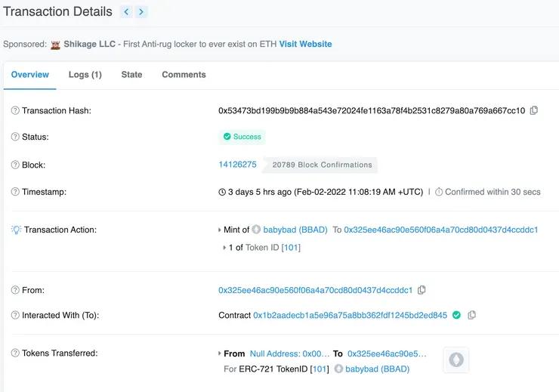Viewport: 559px width, 392px height.
Task: Open block 14126275 link
Action: (237, 165)
